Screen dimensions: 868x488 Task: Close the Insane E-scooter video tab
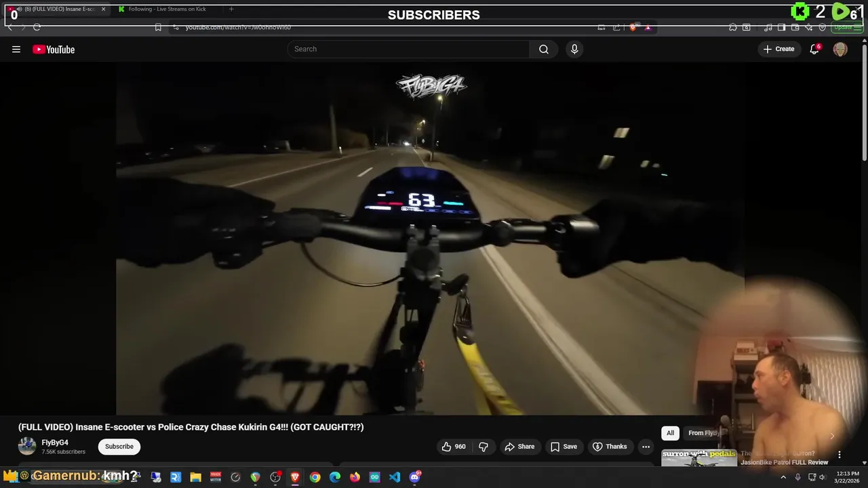[103, 9]
